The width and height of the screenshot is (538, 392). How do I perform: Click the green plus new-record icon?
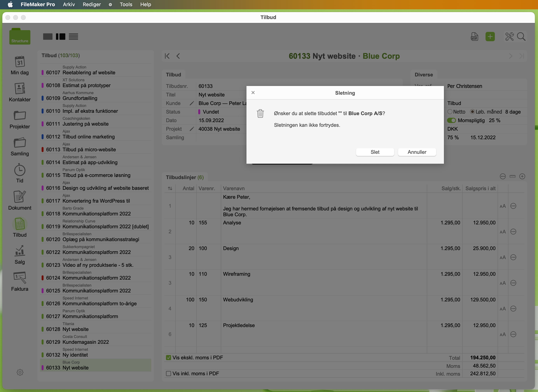490,37
